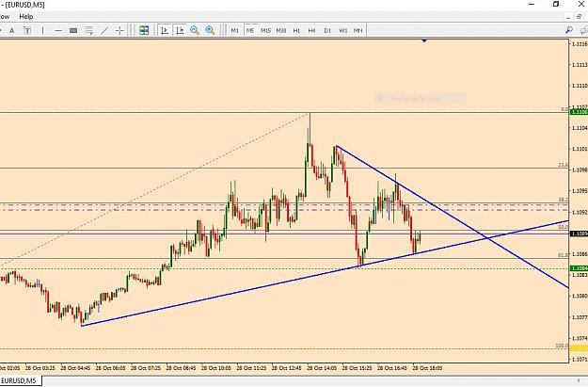Select the Text (A) drawing tool
The width and height of the screenshot is (588, 387).
click(x=12, y=30)
